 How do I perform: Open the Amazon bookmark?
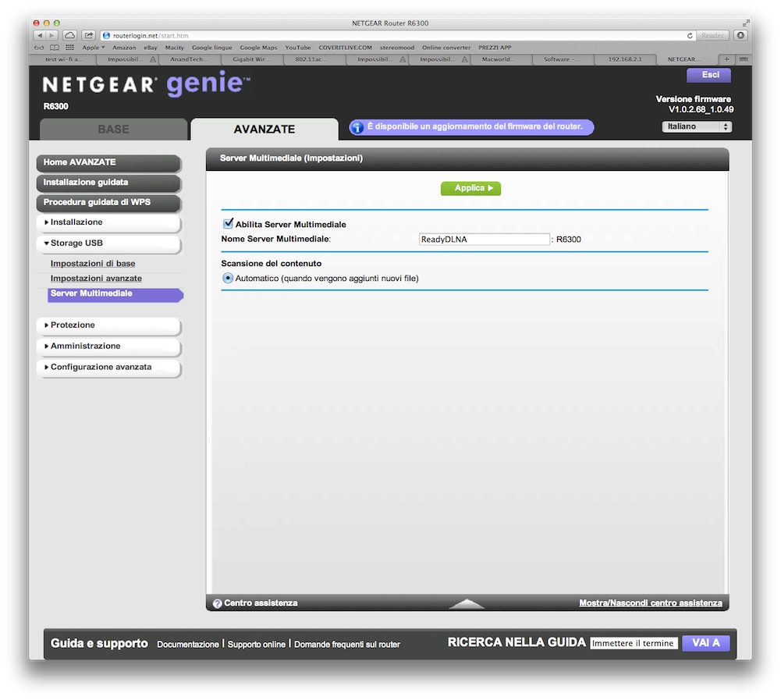(124, 48)
